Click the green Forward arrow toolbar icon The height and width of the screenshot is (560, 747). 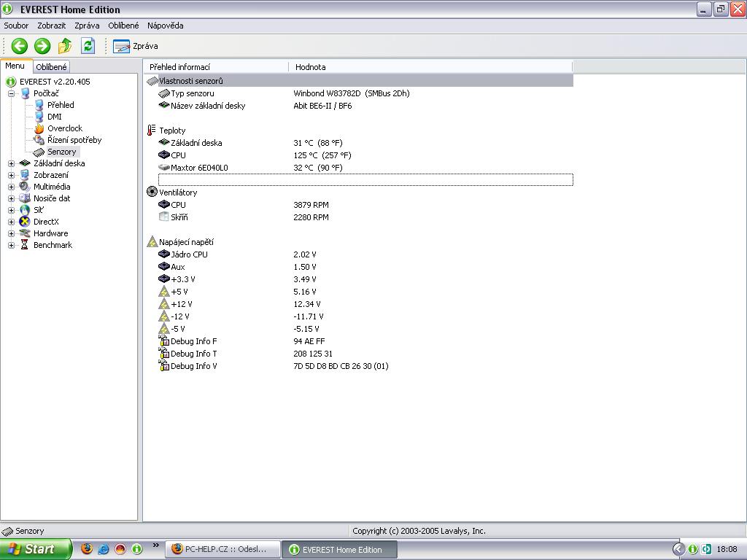42,46
